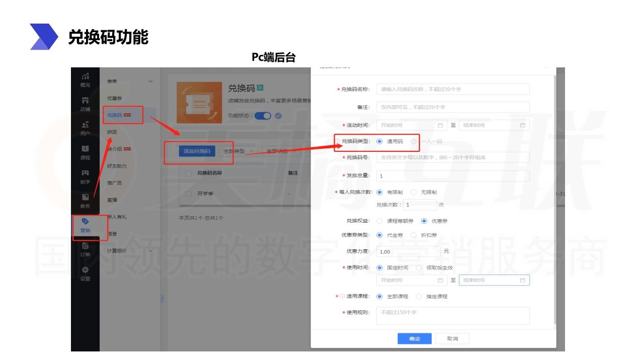
Task: Select 优惠券 as 兑换权益
Action: click(424, 221)
